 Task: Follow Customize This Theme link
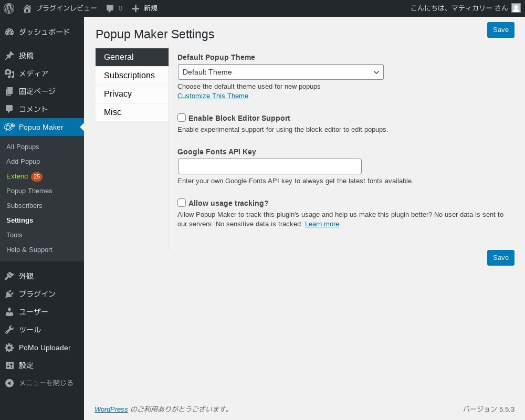click(x=213, y=96)
